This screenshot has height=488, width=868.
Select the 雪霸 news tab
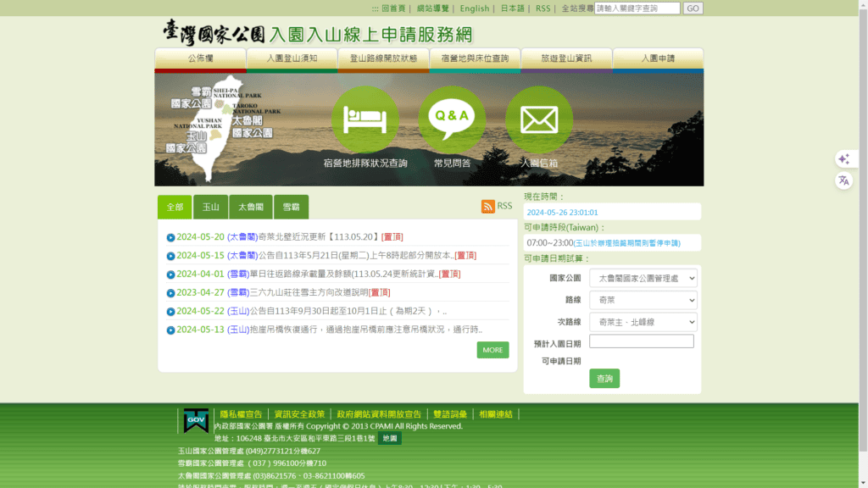coord(292,207)
